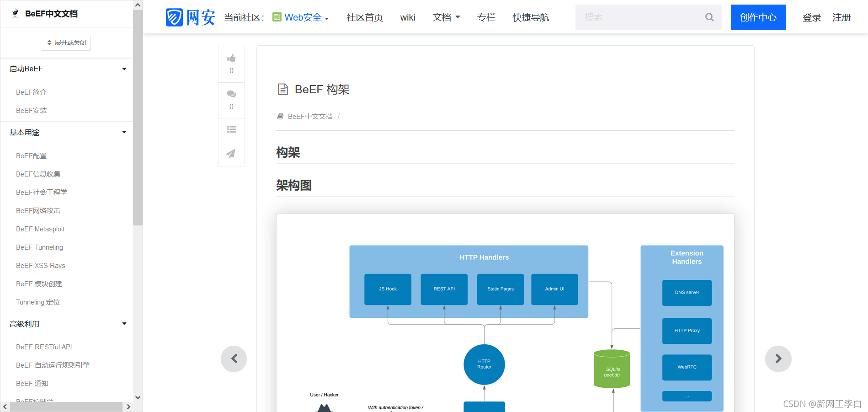Viewport: 868px width, 412px height.
Task: Click the sidebar scroll-up arrow
Action: [138, 5]
